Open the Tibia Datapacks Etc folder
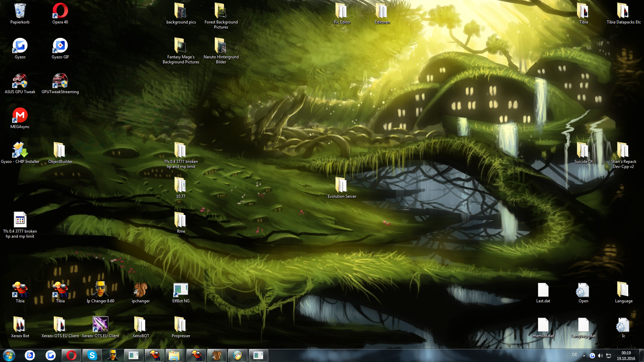Image resolution: width=644 pixels, height=362 pixels. point(624,13)
